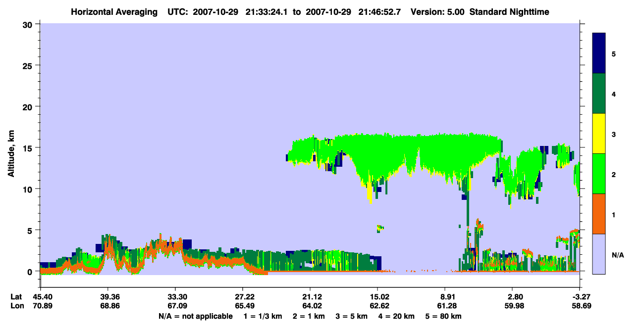644x330 pixels.
Task: Click the orange colorbar segment labeled 1
Action: 599,214
